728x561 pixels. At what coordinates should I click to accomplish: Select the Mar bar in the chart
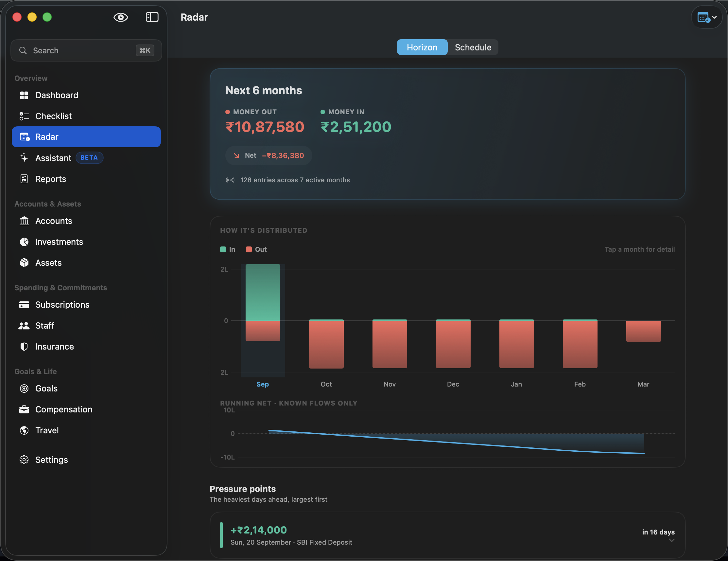click(x=643, y=331)
